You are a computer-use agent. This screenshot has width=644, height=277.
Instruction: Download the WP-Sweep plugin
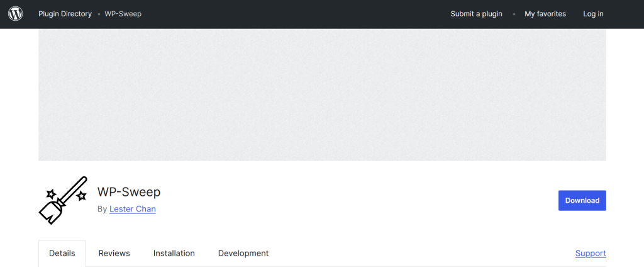(x=582, y=201)
